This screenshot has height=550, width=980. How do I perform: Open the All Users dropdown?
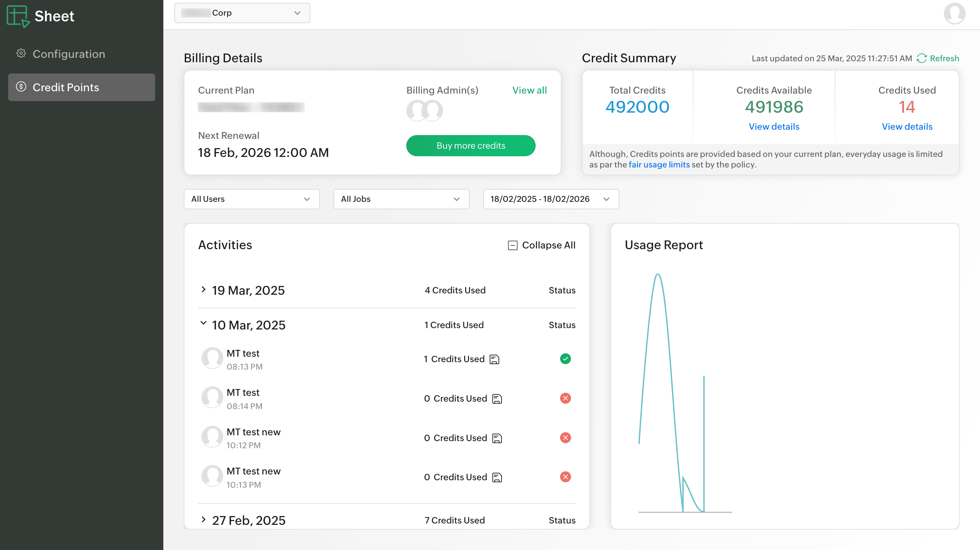[251, 199]
